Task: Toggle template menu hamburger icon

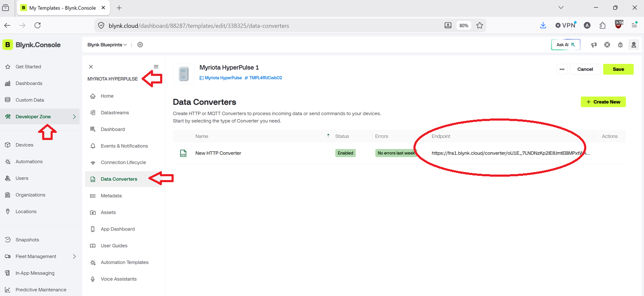Action: click(156, 67)
